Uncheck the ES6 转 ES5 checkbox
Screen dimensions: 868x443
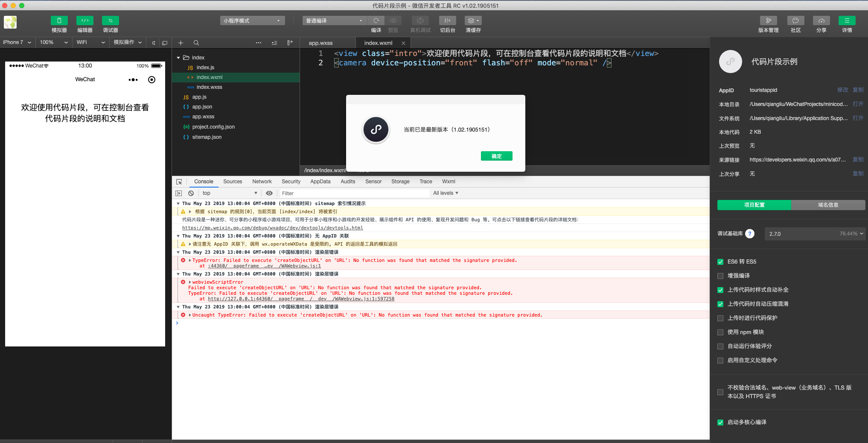[720, 262]
